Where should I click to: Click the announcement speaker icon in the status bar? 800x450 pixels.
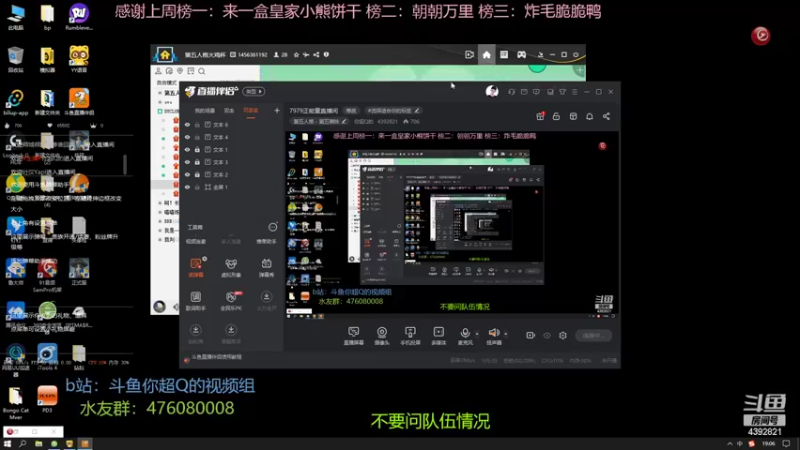(187, 360)
